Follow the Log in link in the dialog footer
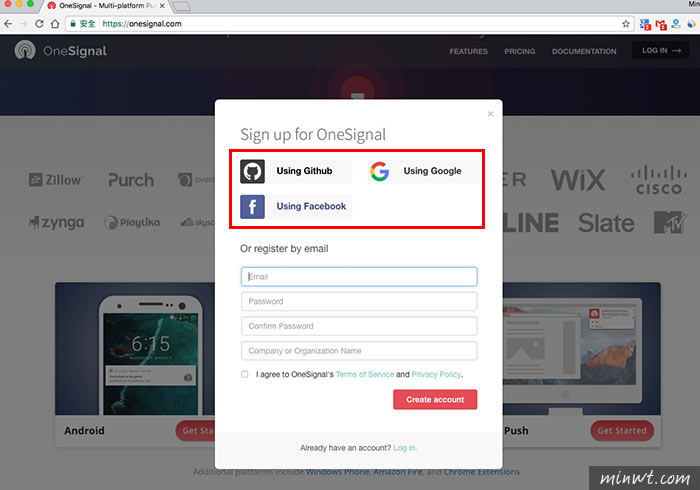 pyautogui.click(x=404, y=448)
